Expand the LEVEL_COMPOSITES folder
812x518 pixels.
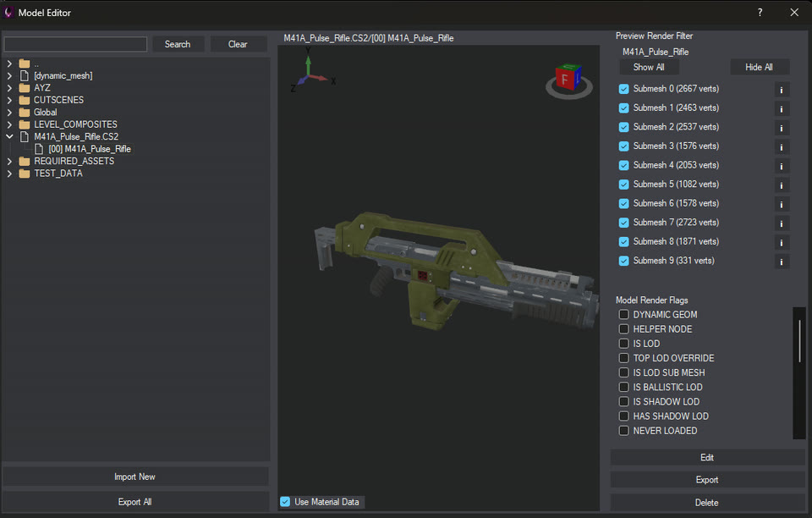click(9, 124)
